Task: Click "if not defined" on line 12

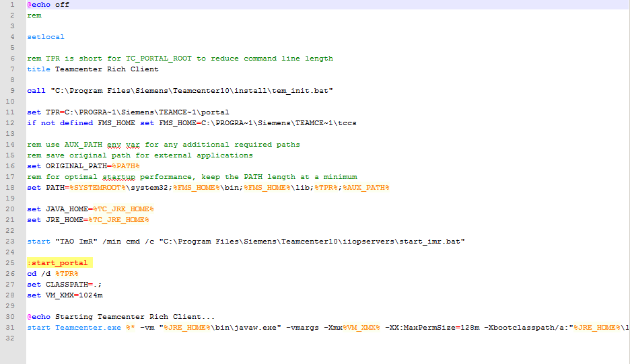Action: [x=60, y=123]
